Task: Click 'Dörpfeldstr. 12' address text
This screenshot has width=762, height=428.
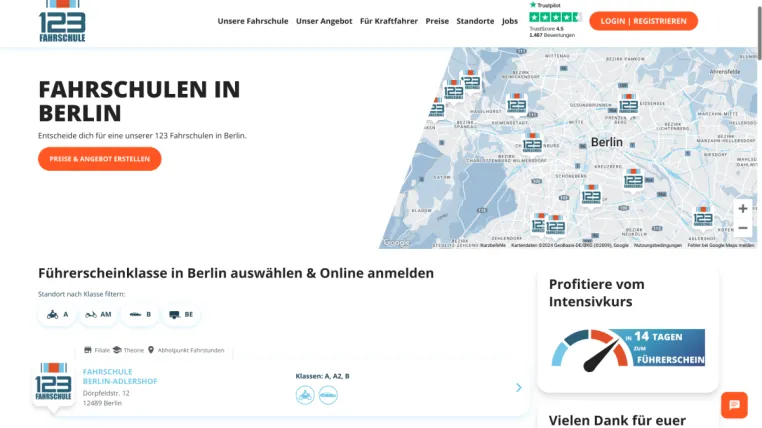Action: click(x=106, y=393)
